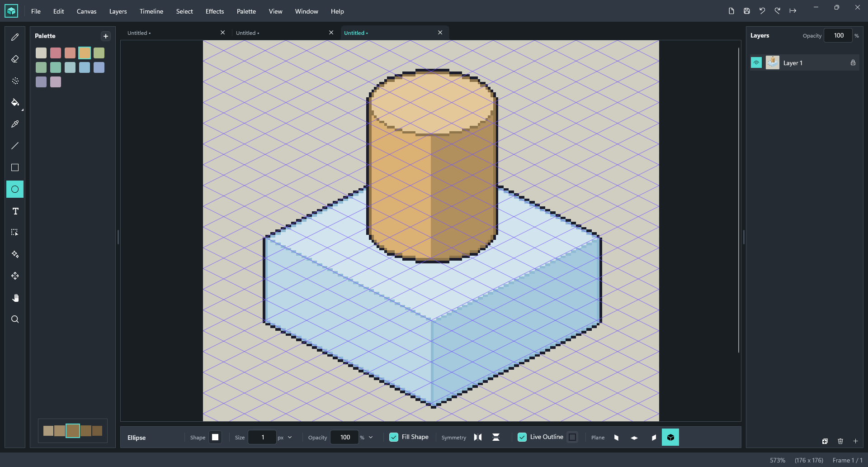
Task: Select the Ellipse tool in the left toolbar
Action: [x=15, y=189]
